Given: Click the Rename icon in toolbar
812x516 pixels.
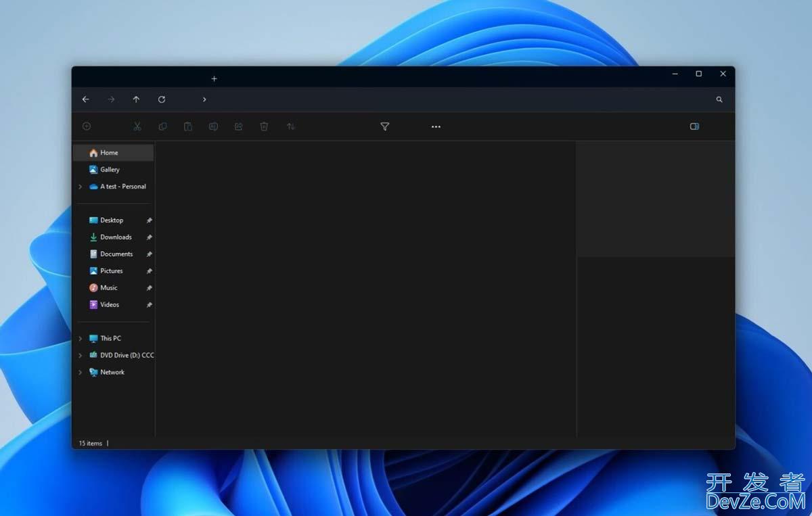Looking at the screenshot, I should point(213,126).
